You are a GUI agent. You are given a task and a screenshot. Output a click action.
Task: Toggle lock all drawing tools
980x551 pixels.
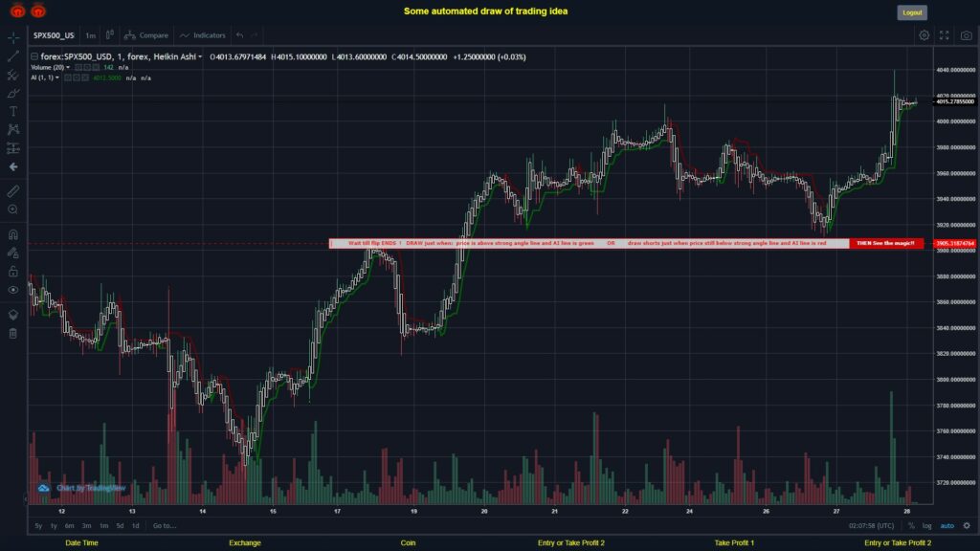(13, 271)
